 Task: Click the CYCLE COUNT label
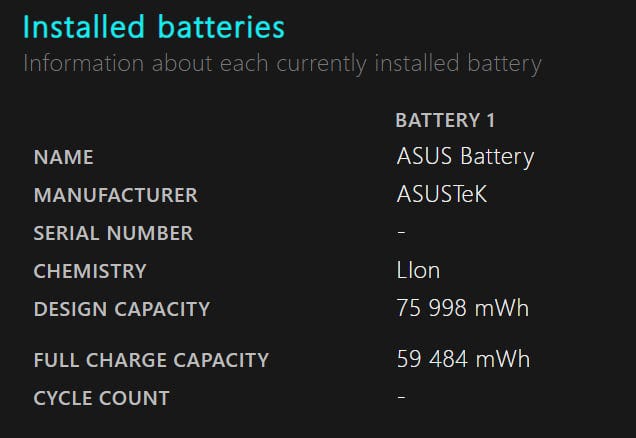click(101, 398)
